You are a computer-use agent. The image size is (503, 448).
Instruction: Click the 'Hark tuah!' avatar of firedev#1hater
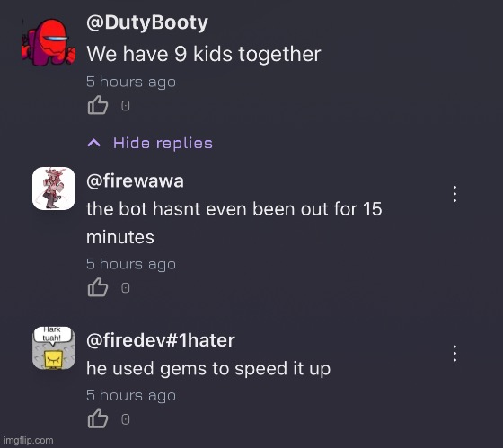coord(54,348)
